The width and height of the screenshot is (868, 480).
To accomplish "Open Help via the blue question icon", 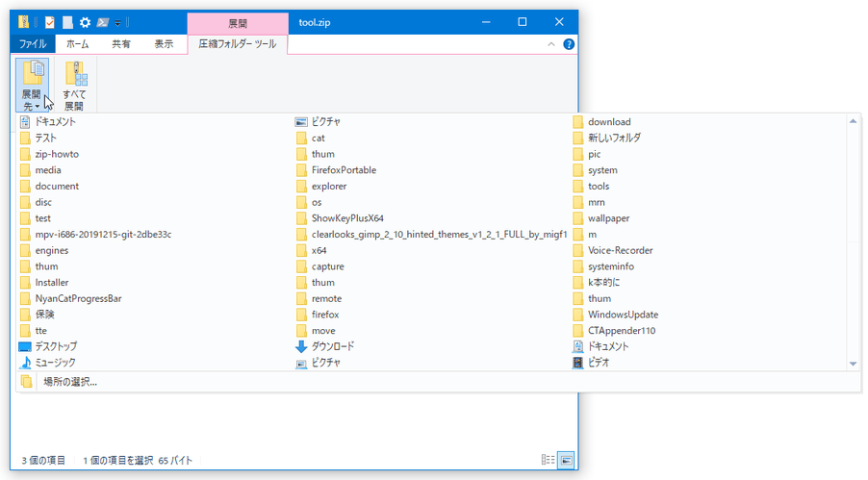I will point(569,44).
